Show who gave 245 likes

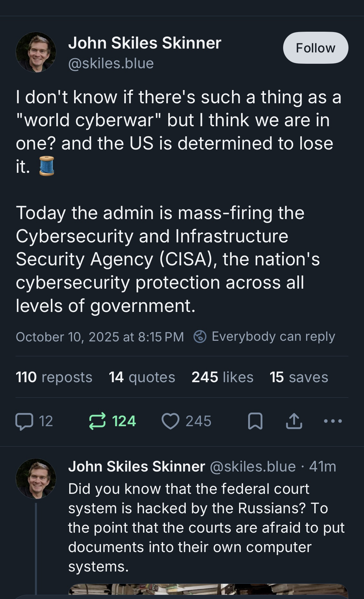tap(222, 377)
